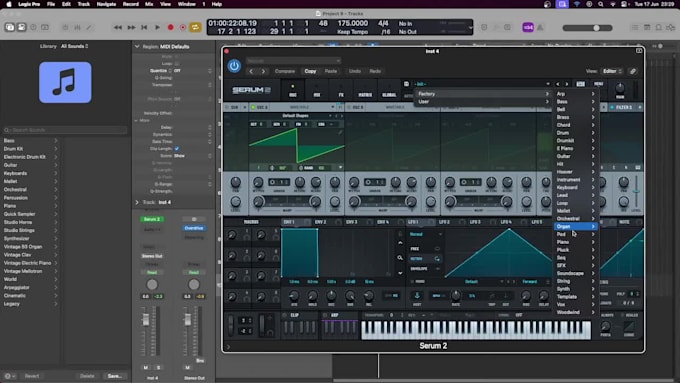Expand the User preset submenu
Viewport: 680px width, 383px height.
[x=483, y=101]
